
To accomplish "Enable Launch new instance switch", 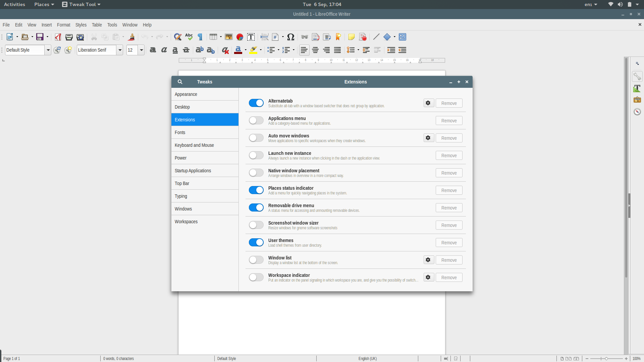I will [256, 155].
